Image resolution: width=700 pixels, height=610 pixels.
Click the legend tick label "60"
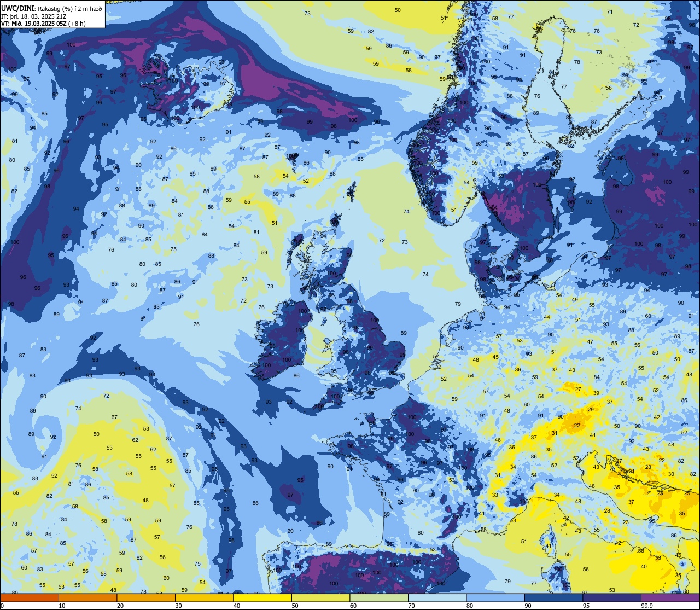[353, 606]
